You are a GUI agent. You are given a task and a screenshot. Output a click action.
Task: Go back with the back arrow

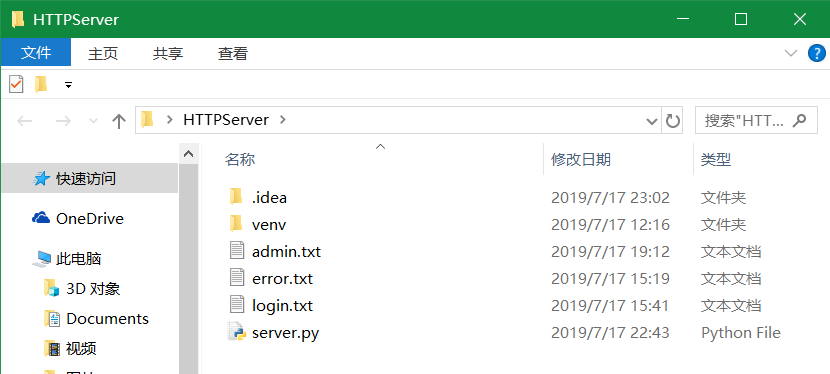click(x=25, y=121)
